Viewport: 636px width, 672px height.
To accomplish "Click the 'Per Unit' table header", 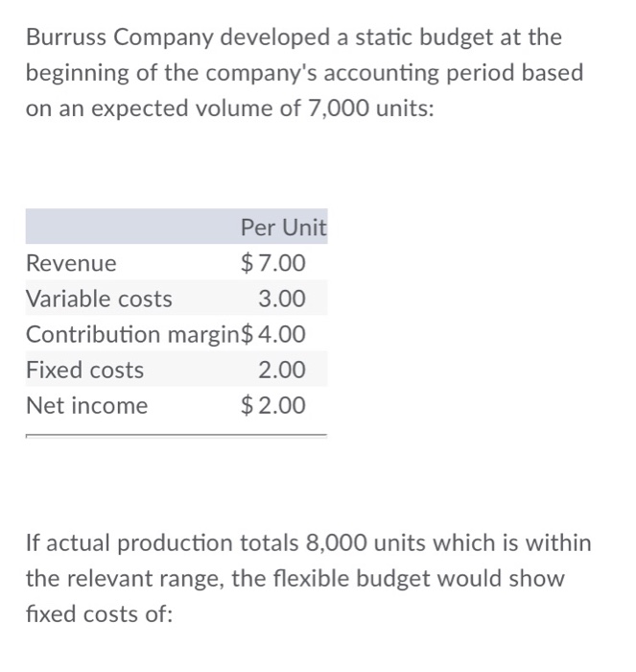I will coord(283,228).
